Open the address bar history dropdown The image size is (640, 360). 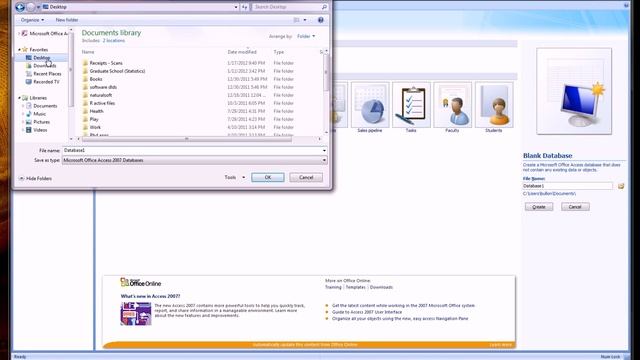pyautogui.click(x=236, y=7)
